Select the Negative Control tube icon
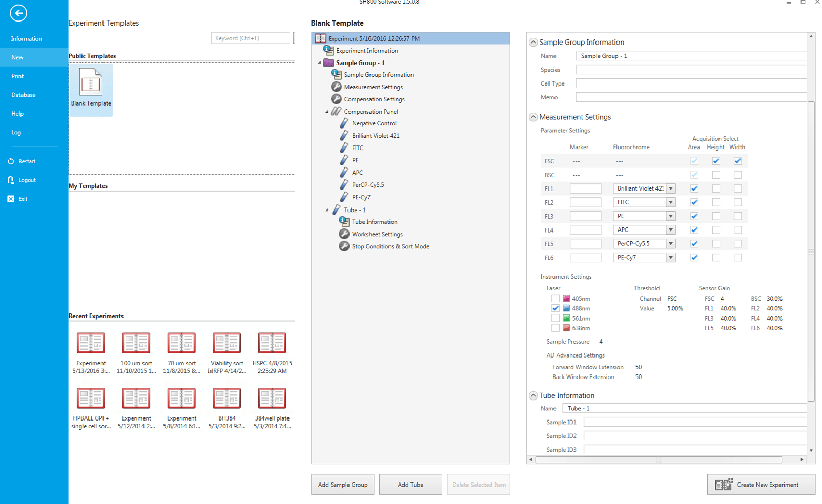 pyautogui.click(x=344, y=123)
